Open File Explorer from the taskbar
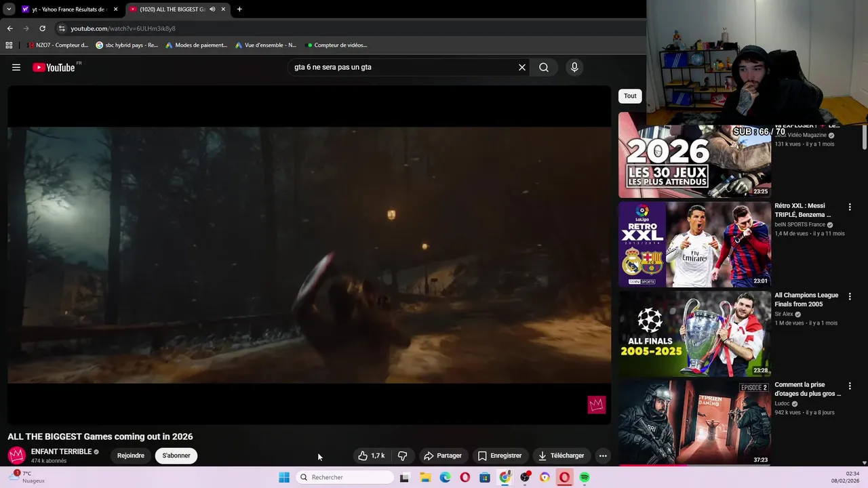868x488 pixels. tap(425, 477)
